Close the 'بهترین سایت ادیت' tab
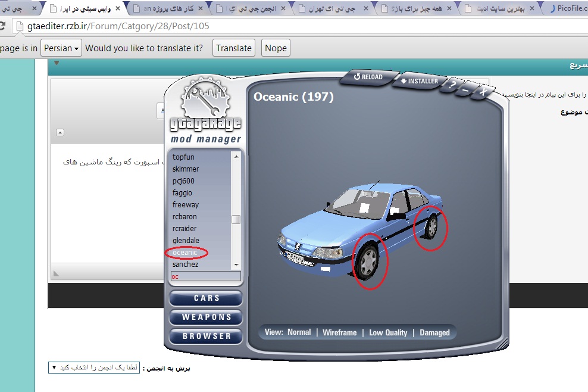Viewport: 588px width, 392px height. [x=531, y=8]
